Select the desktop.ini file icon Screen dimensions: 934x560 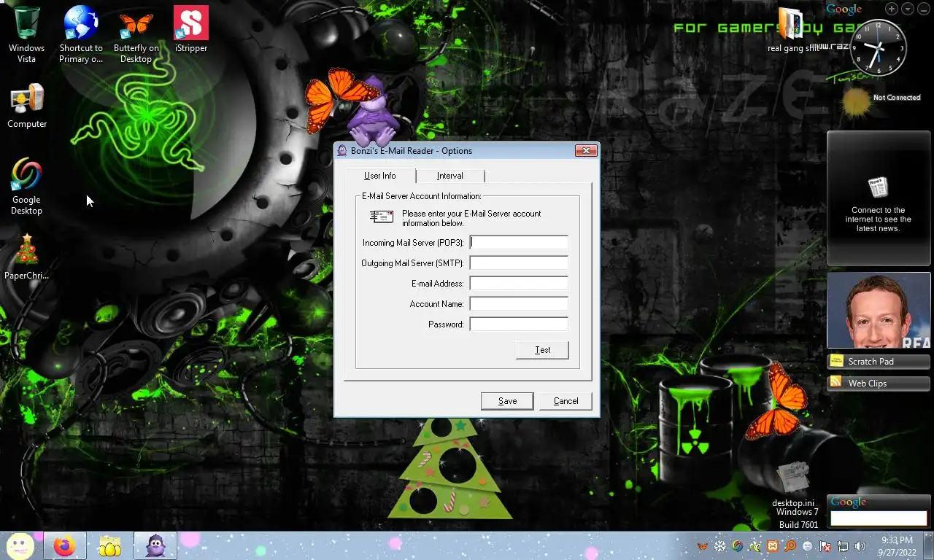[x=793, y=483]
